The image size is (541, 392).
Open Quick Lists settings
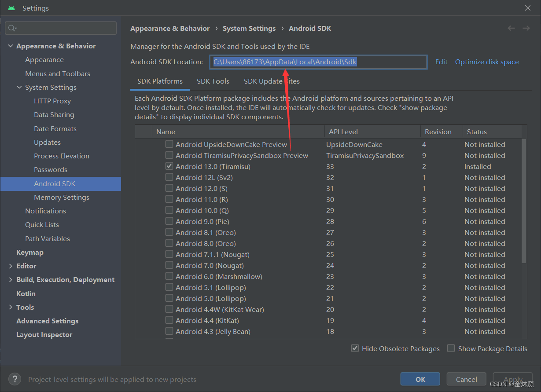[42, 224]
